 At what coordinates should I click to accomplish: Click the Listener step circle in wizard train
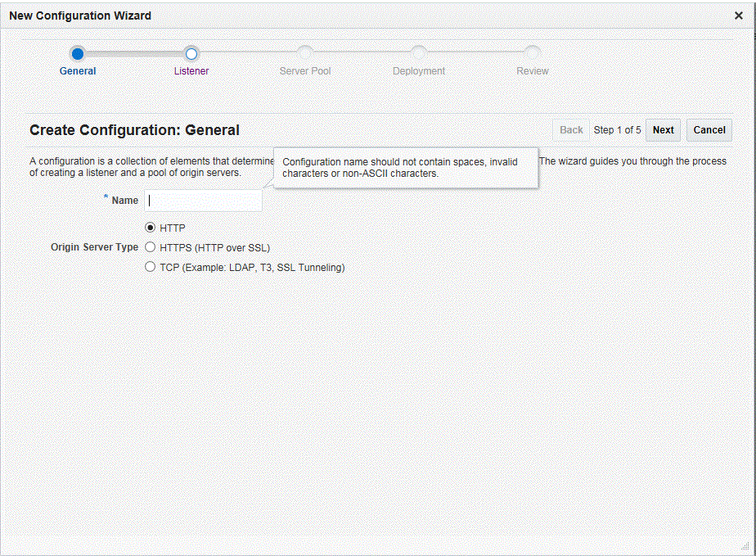point(191,53)
